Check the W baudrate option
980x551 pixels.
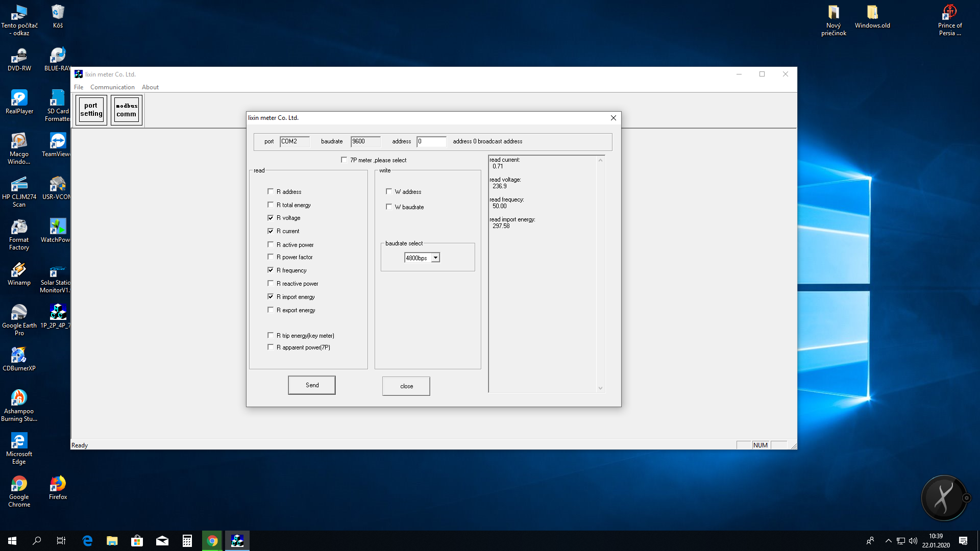pos(389,207)
